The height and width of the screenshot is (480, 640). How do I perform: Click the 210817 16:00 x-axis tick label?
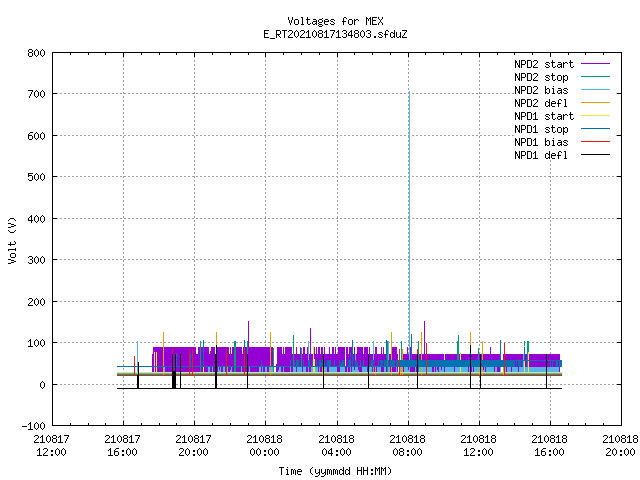[x=122, y=446]
